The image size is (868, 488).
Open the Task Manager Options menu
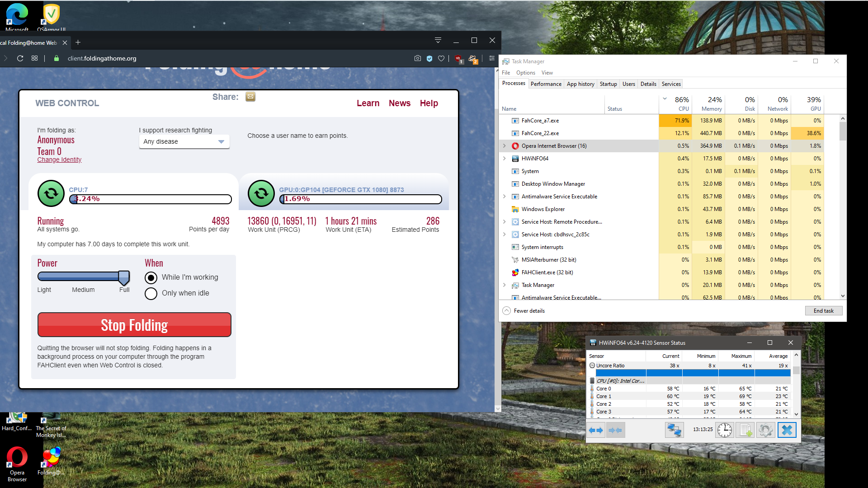pyautogui.click(x=525, y=73)
